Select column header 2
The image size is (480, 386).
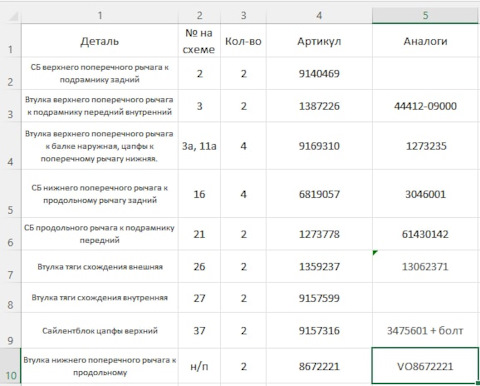199,16
